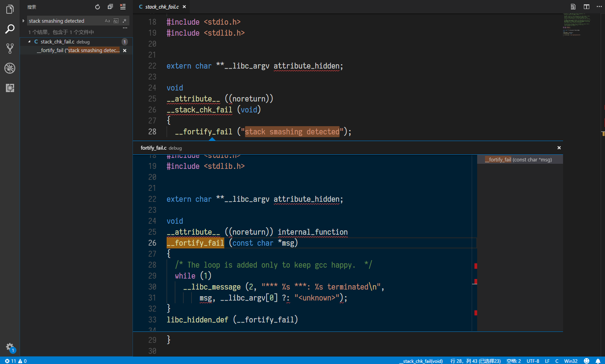
Task: Open the Source Control view
Action: coord(10,48)
